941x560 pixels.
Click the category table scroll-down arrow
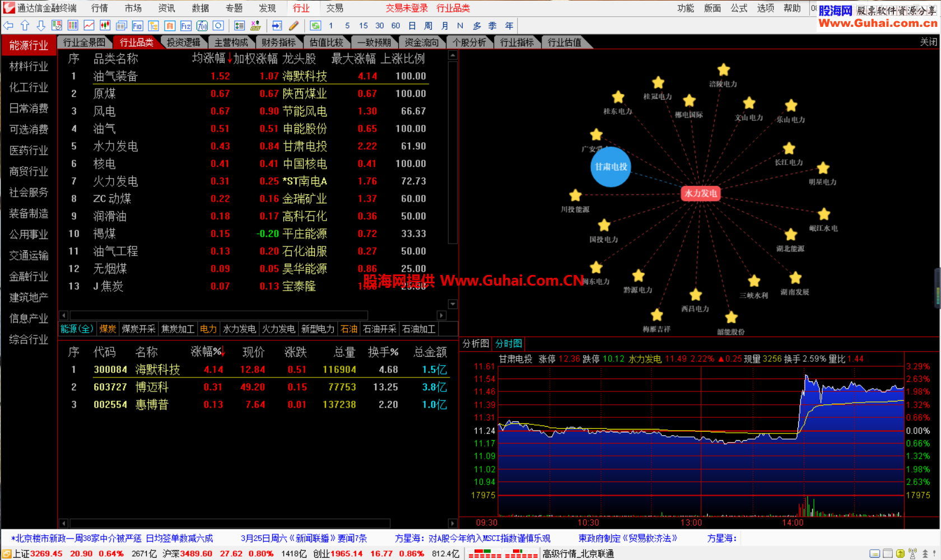tap(453, 304)
